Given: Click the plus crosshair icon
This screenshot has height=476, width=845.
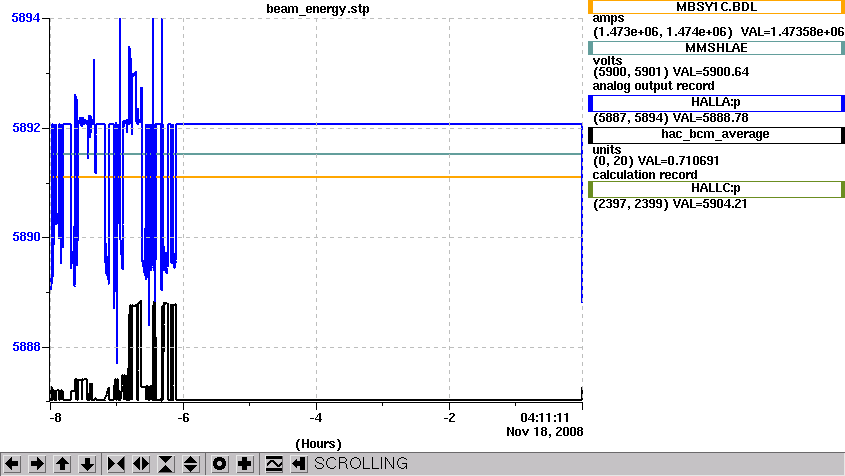Looking at the screenshot, I should tap(245, 464).
